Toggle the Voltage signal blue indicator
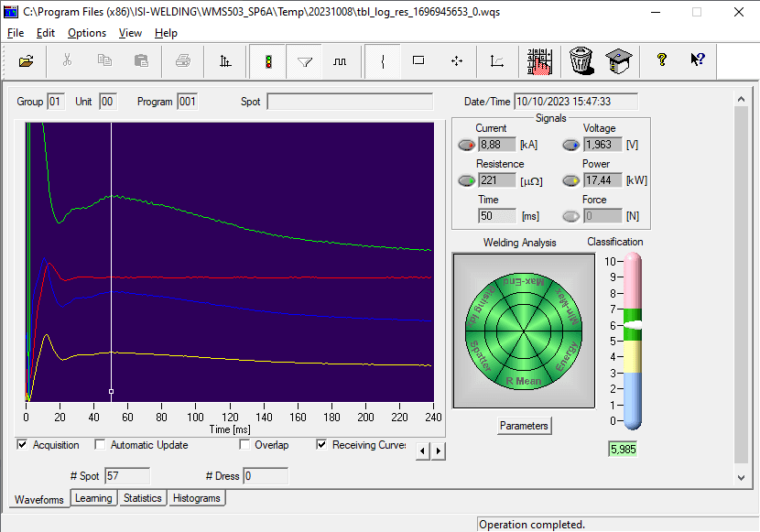The width and height of the screenshot is (760, 532). [x=571, y=145]
